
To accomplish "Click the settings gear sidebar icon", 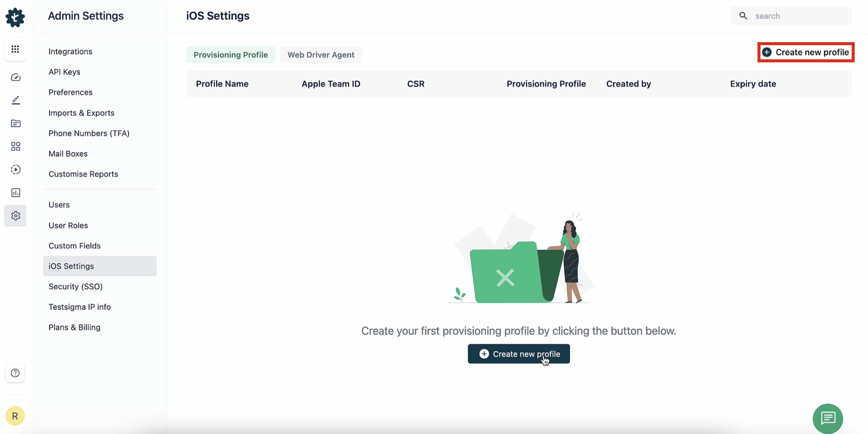I will (x=15, y=216).
